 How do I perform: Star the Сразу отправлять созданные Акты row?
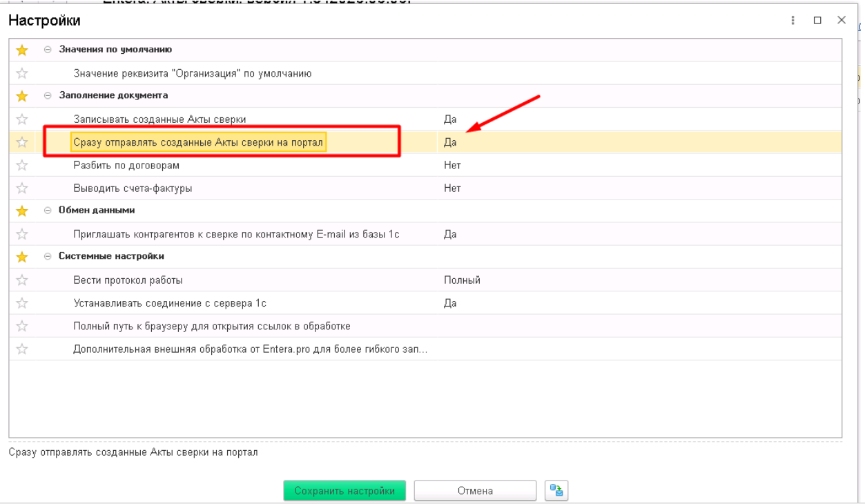coord(22,142)
